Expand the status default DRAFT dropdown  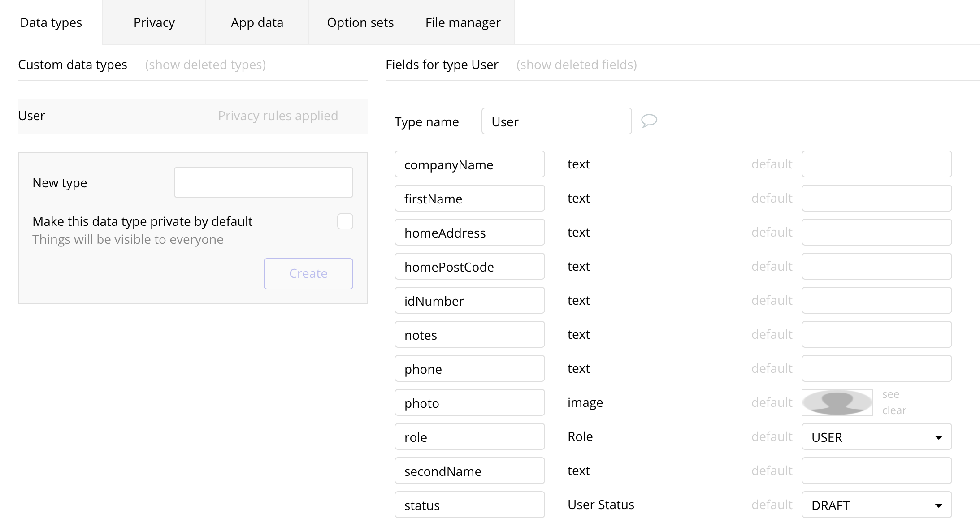pyautogui.click(x=876, y=505)
